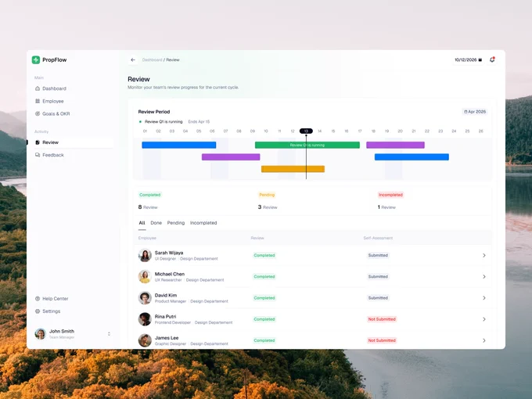Screen dimensions: 532x399
Task: Click the purple bar under days 18-21
Action: (x=396, y=145)
